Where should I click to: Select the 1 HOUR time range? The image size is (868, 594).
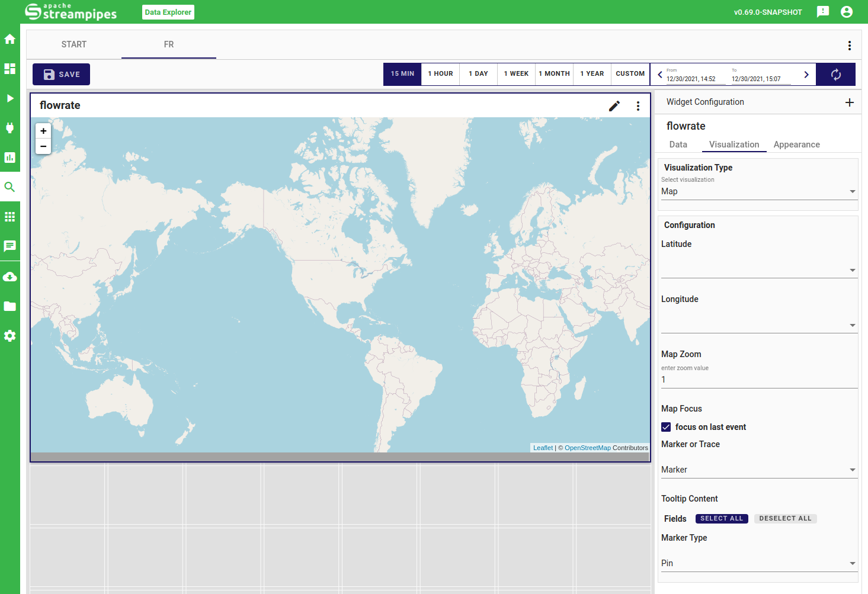point(440,74)
